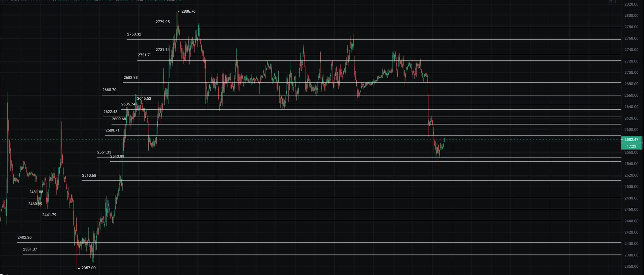The image size is (644, 275).
Task: Select the 2622.43 horizontal line label
Action: coord(110,112)
